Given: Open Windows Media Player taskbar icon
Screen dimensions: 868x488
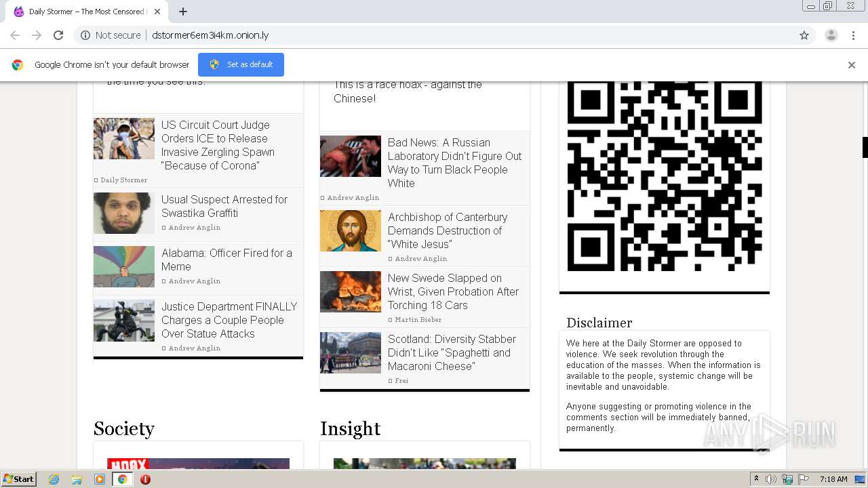Looking at the screenshot, I should point(100,479).
